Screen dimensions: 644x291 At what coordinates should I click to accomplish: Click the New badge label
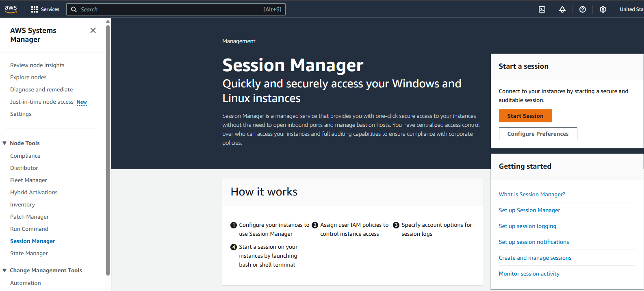82,102
